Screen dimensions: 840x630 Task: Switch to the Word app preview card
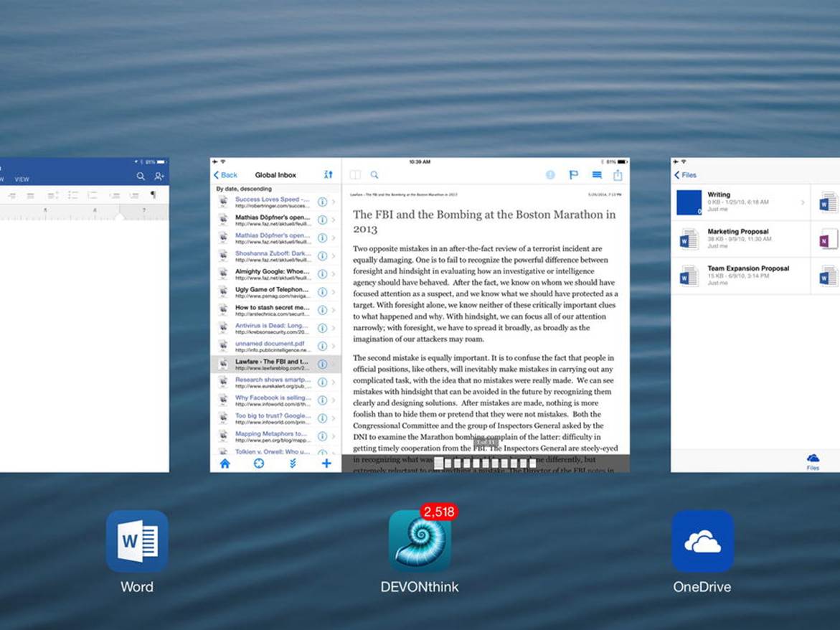click(84, 315)
